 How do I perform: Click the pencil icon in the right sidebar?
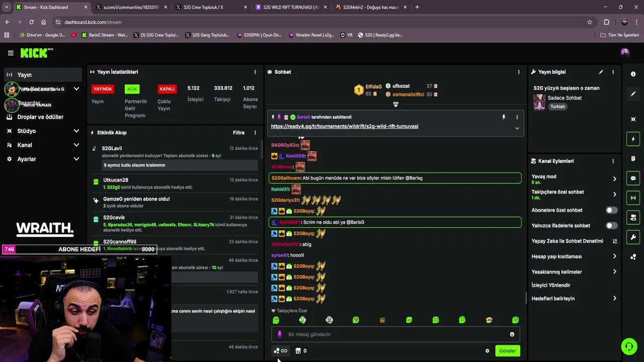[x=633, y=94]
